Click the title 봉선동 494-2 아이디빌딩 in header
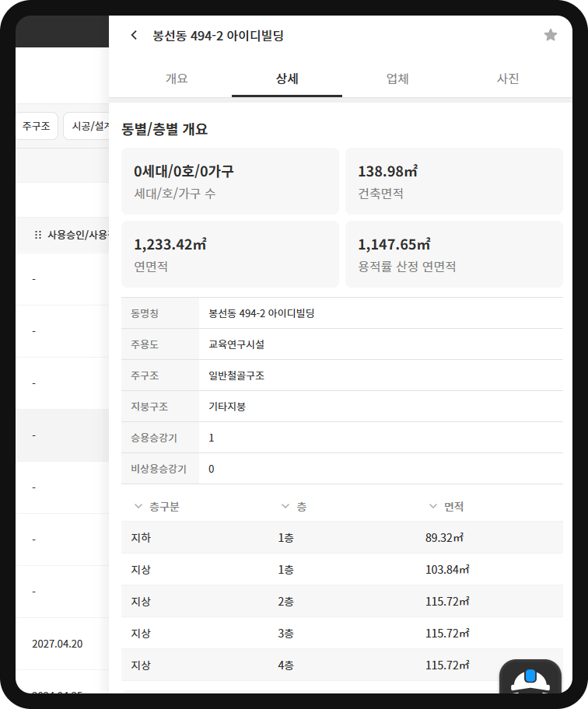The width and height of the screenshot is (588, 709). pyautogui.click(x=218, y=35)
